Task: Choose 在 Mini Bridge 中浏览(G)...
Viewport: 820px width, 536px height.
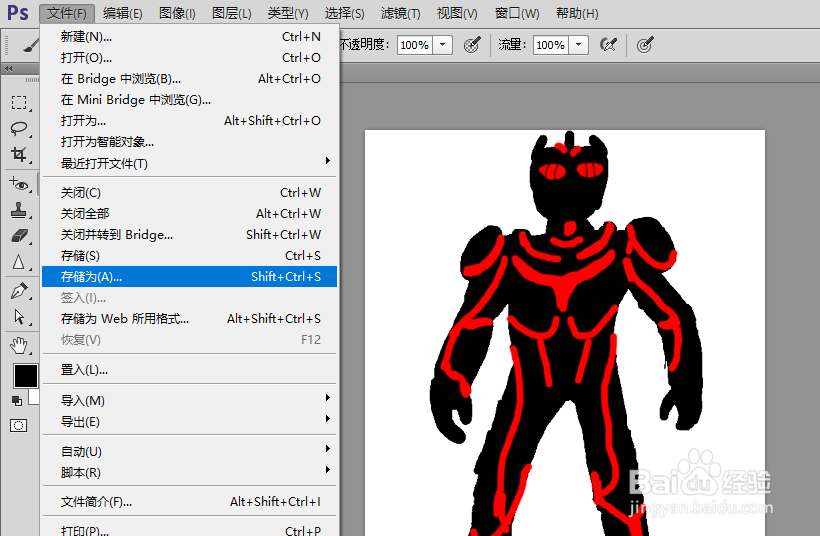Action: point(189,99)
